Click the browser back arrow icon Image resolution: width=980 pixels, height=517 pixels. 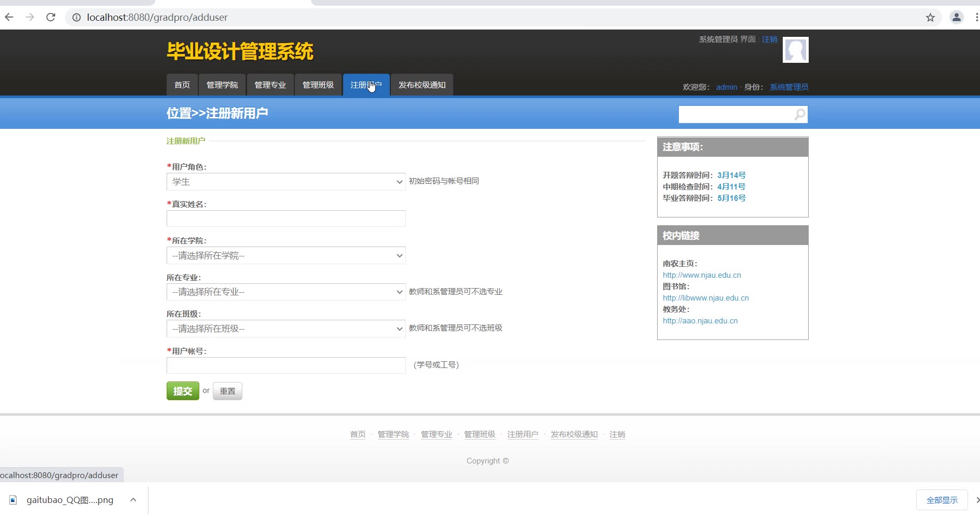click(x=9, y=17)
